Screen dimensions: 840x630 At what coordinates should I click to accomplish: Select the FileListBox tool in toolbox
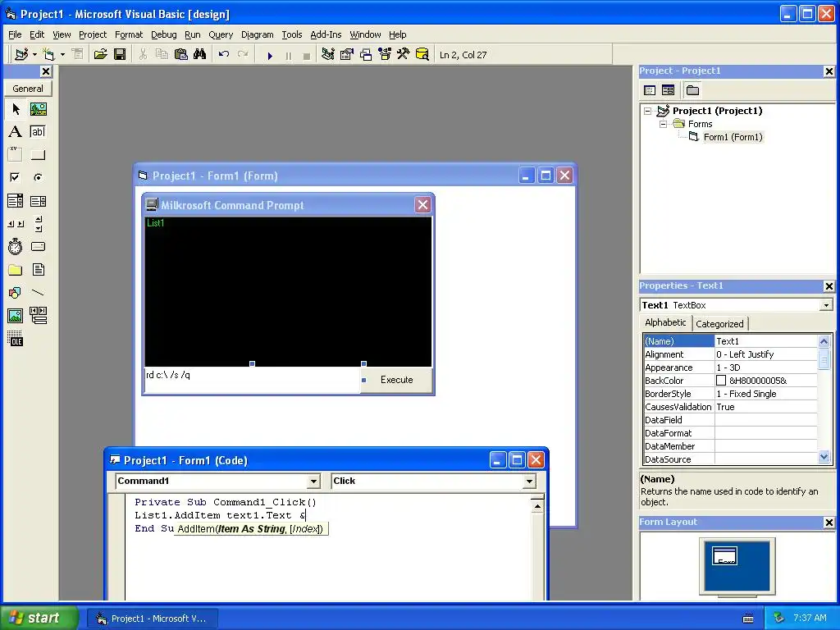point(38,269)
